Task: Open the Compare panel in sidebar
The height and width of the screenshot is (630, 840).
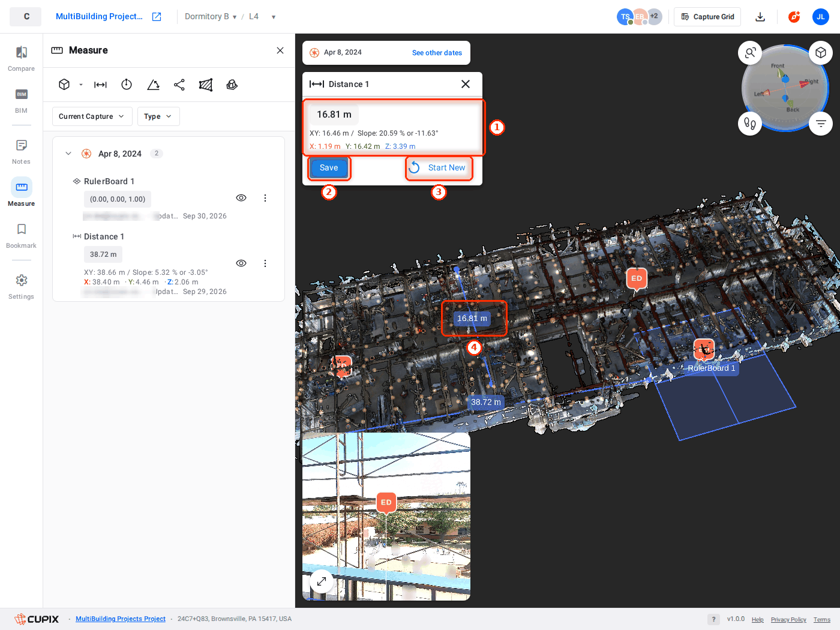Action: pyautogui.click(x=21, y=58)
